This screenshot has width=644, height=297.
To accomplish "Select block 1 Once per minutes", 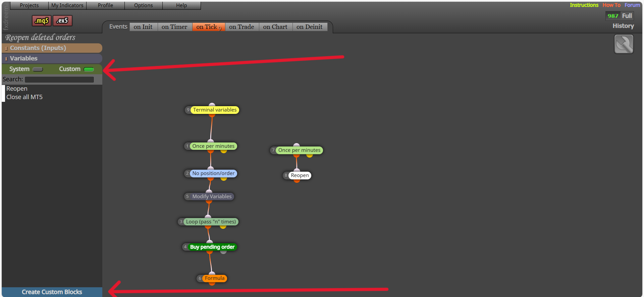I will 213,146.
